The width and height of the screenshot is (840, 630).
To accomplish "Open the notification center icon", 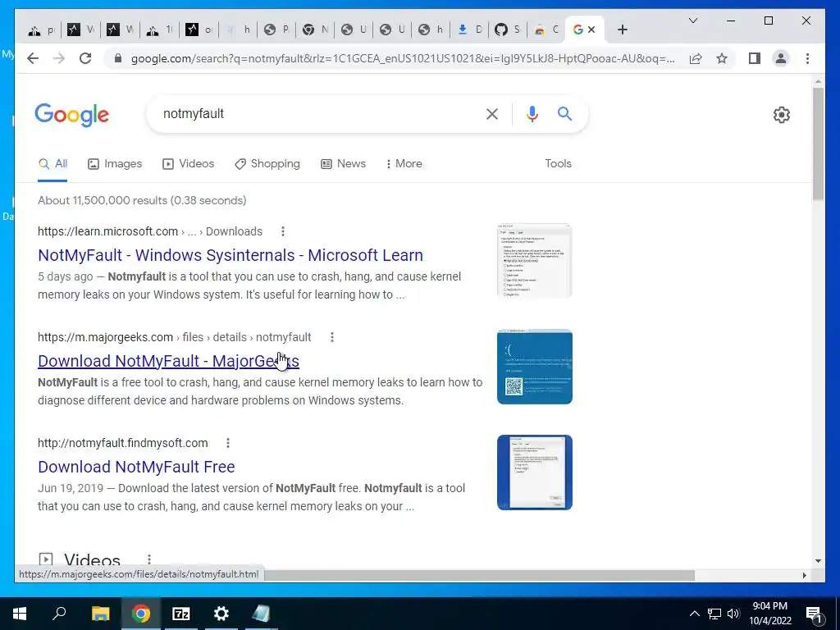I will coord(814,614).
